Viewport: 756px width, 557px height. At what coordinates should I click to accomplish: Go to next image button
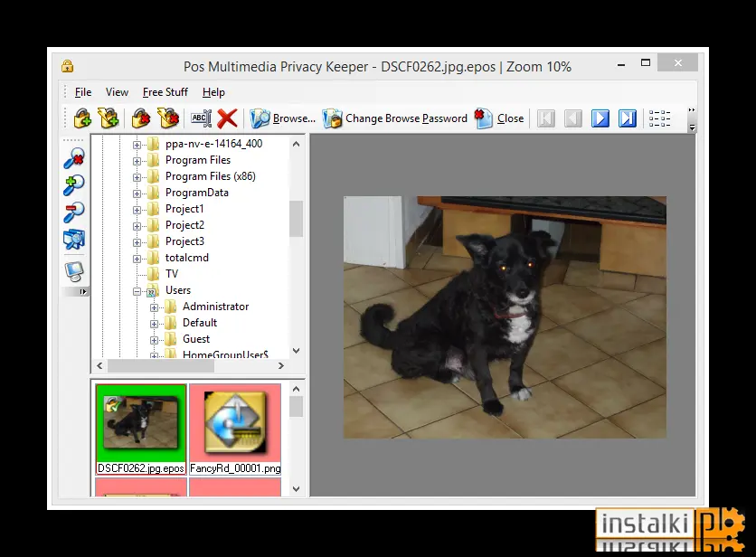click(600, 118)
